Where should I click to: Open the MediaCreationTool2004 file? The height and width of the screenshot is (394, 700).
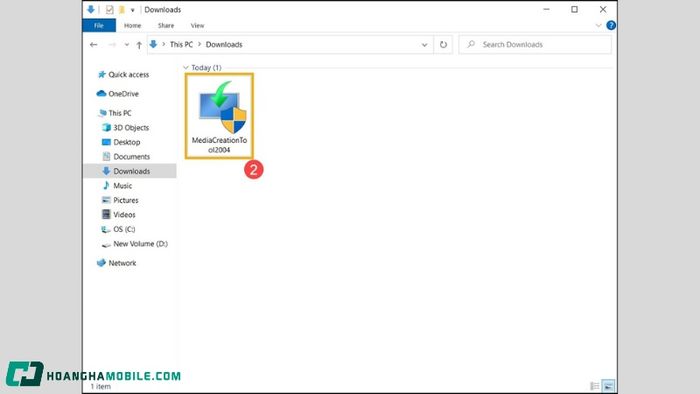pyautogui.click(x=219, y=116)
